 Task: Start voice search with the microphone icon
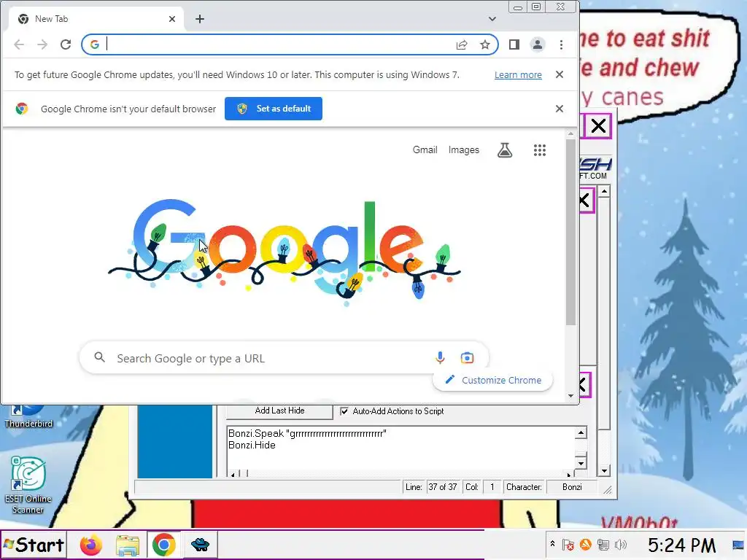[440, 357]
